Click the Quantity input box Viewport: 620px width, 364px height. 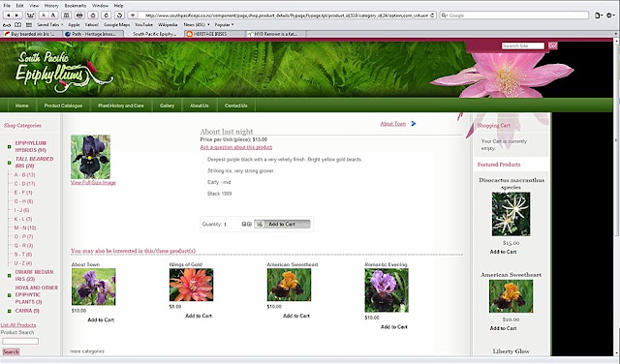coord(232,225)
